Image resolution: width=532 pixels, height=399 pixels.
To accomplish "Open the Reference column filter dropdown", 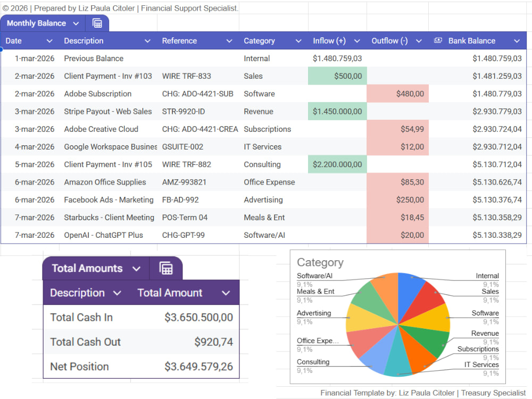I will click(229, 41).
